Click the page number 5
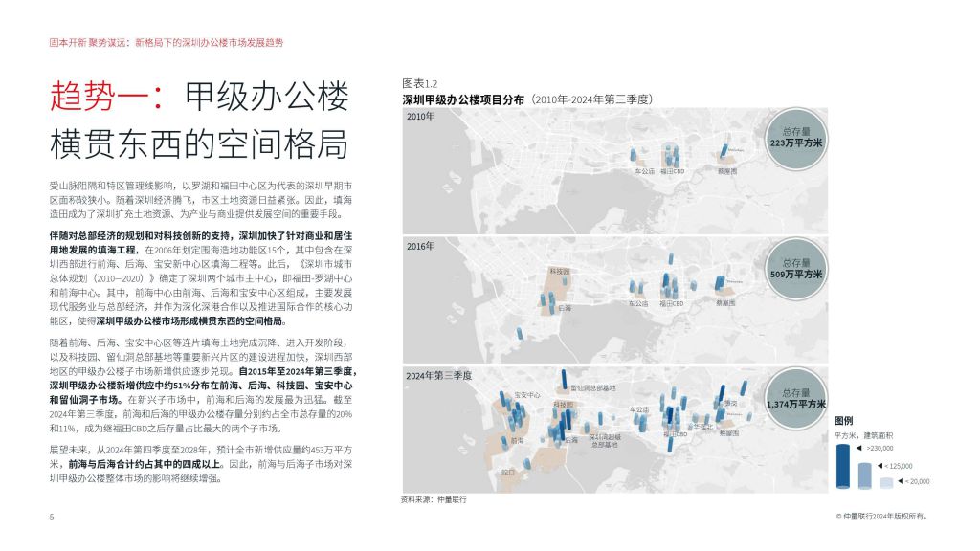Screen dimensions: 980x551 click(52, 517)
